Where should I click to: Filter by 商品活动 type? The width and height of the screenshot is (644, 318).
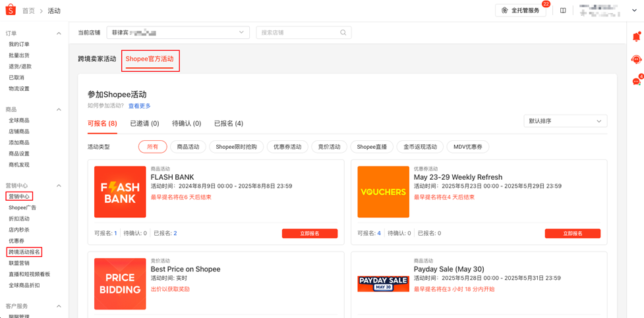pyautogui.click(x=188, y=147)
